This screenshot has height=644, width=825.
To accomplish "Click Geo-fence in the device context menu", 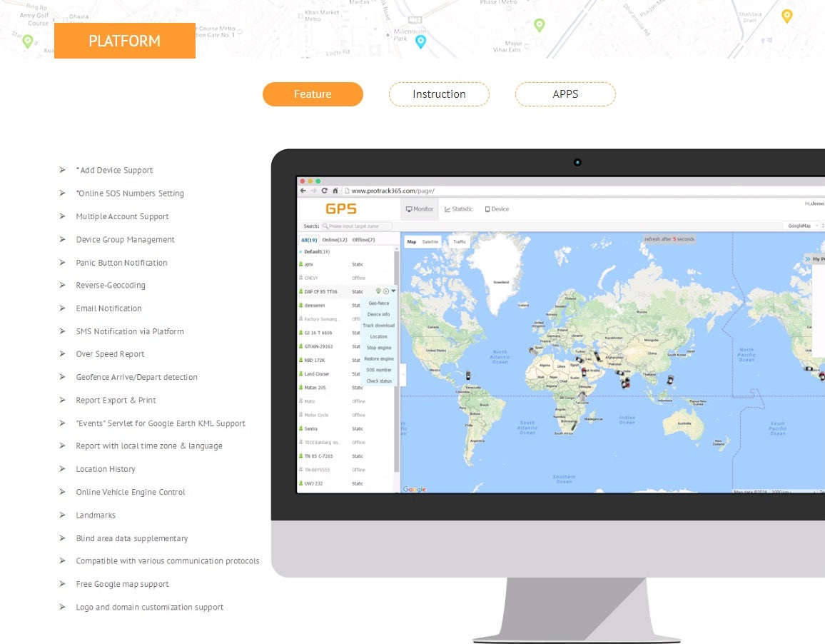I will 378,303.
